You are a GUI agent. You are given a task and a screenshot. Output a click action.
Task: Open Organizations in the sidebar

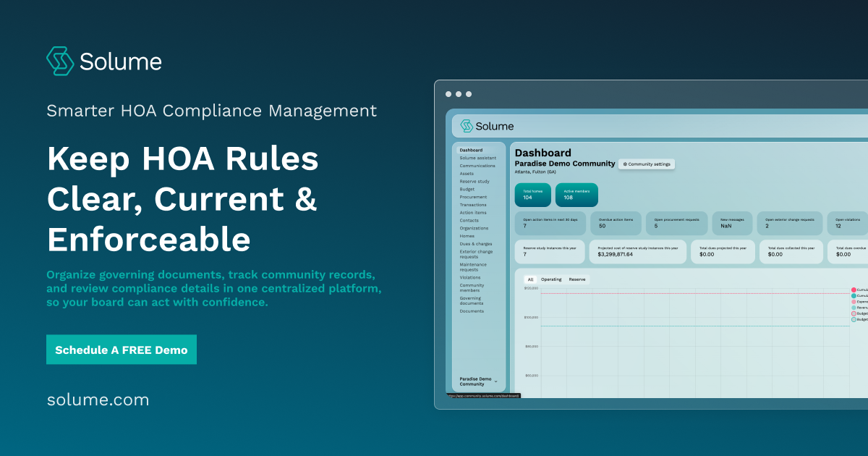(x=474, y=228)
